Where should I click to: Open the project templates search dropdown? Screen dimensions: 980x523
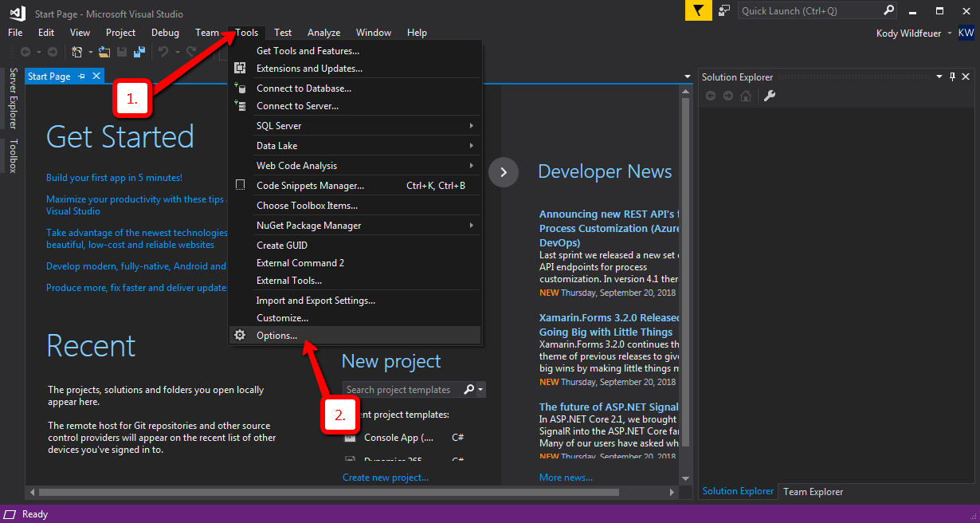[x=482, y=389]
